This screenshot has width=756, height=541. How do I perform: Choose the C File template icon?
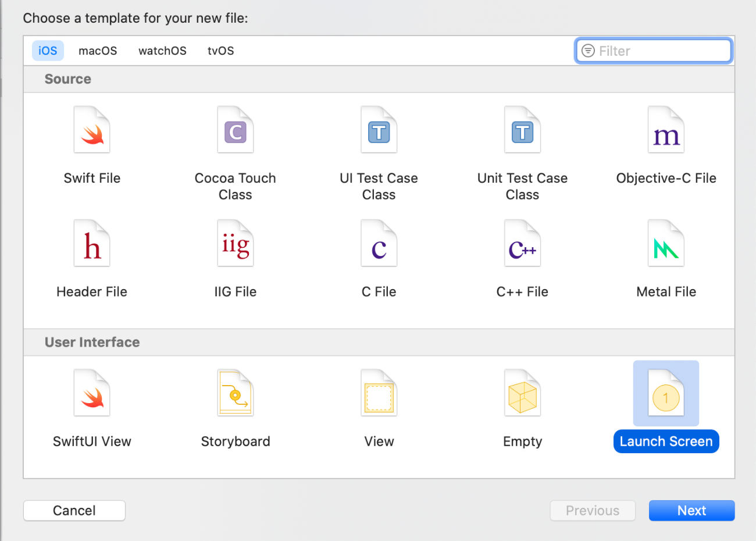379,244
